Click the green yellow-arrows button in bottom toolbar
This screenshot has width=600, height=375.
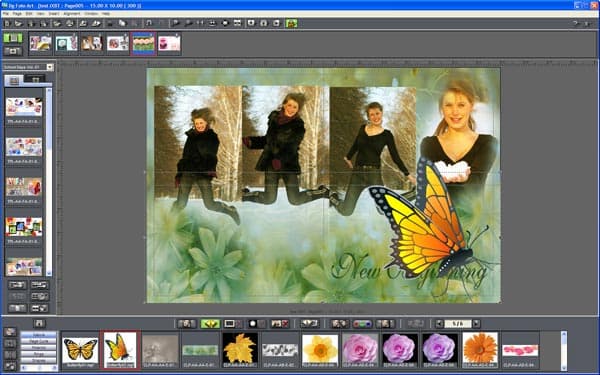point(210,324)
